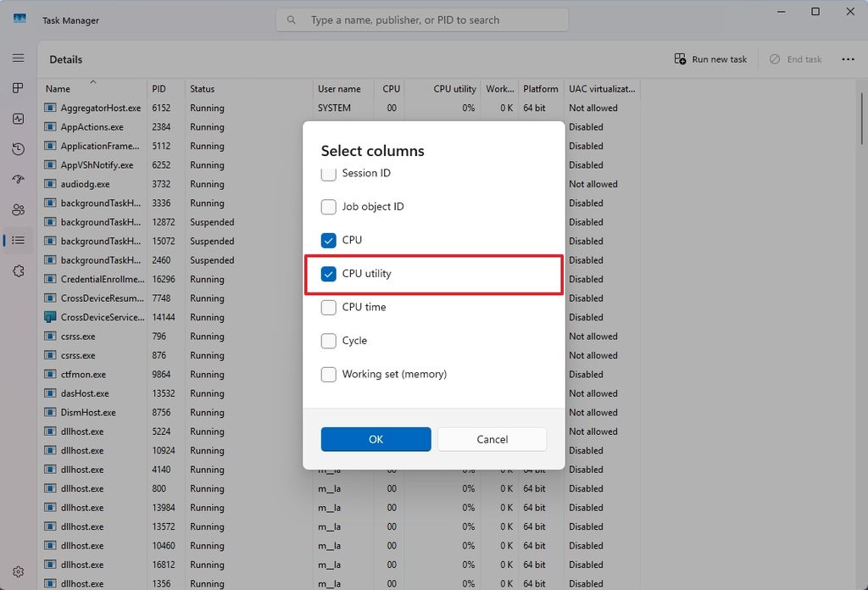Open the Startup apps page
This screenshot has height=590, width=868.
pyautogui.click(x=18, y=180)
